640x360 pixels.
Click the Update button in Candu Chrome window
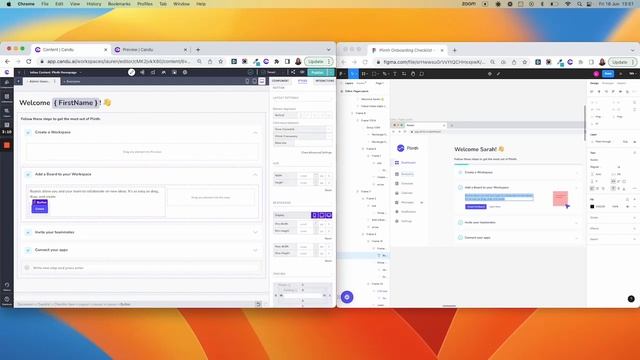319,62
